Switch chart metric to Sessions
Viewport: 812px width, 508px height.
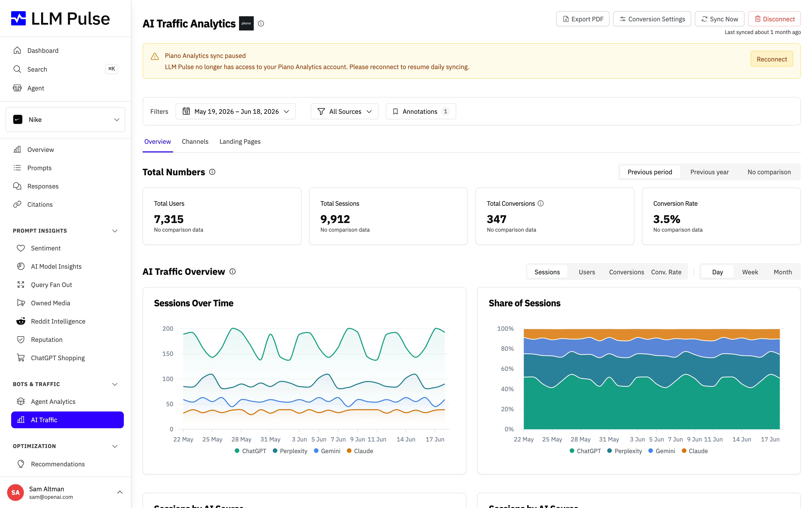tap(547, 272)
